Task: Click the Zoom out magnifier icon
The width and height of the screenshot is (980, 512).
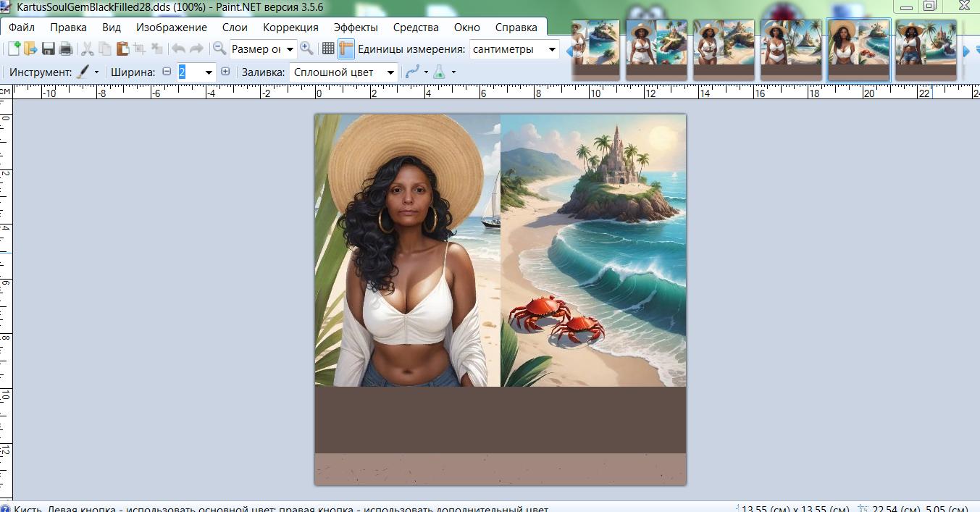Action: (x=219, y=49)
